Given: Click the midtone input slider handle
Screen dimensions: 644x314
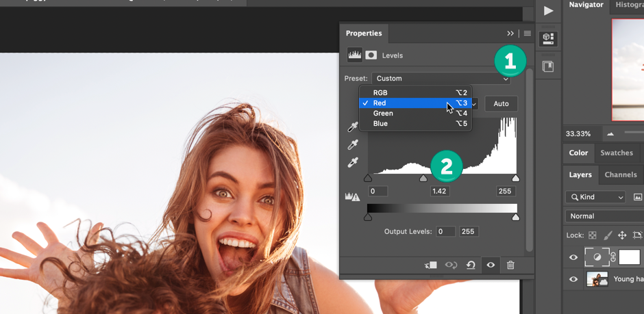Looking at the screenshot, I should [423, 179].
